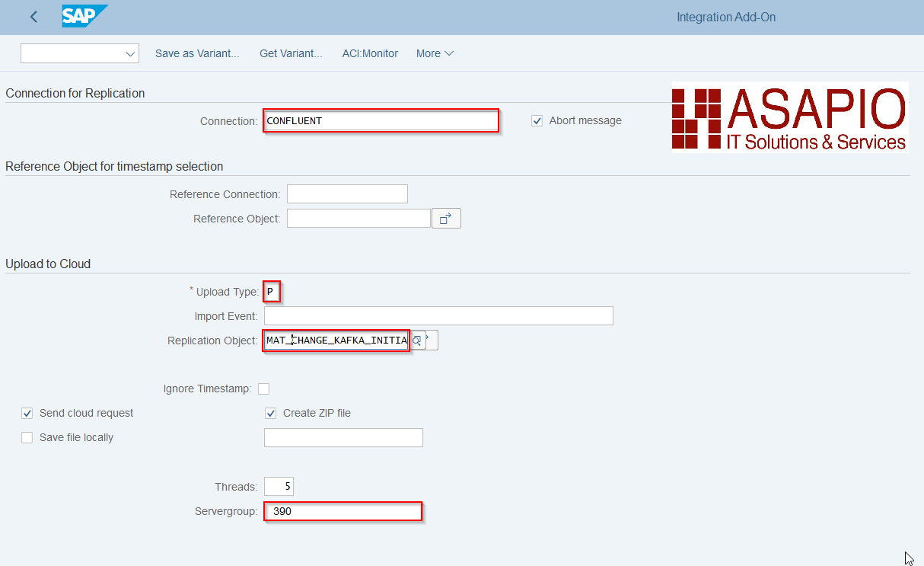Click the Reference Connection input field
The image size is (924, 566).
point(347,193)
